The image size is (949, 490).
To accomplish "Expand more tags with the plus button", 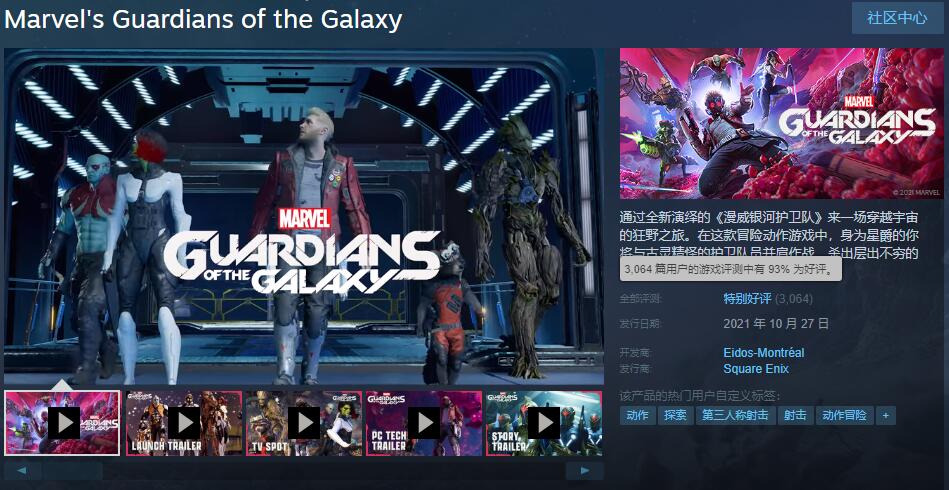I will coord(885,416).
